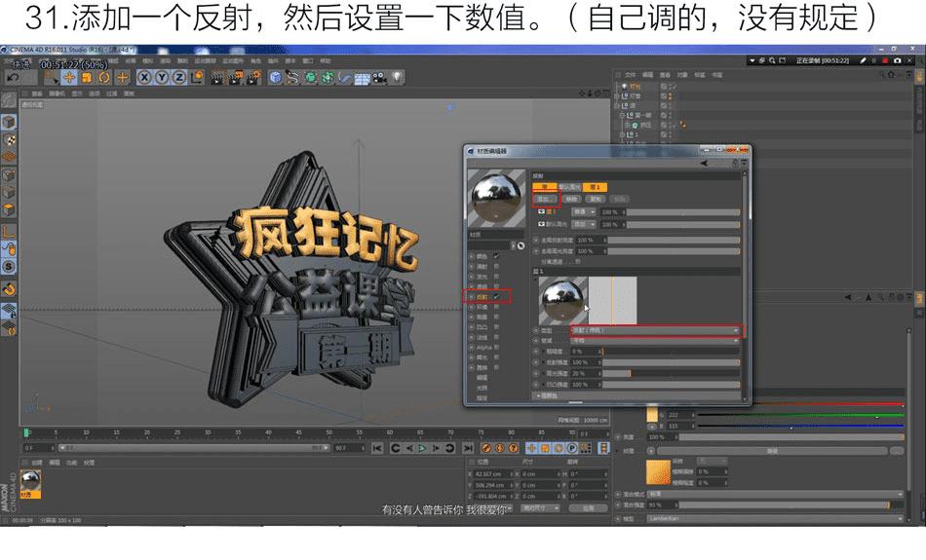Open the spline pen tool
Viewport: 926px width, 560px height.
[292, 77]
